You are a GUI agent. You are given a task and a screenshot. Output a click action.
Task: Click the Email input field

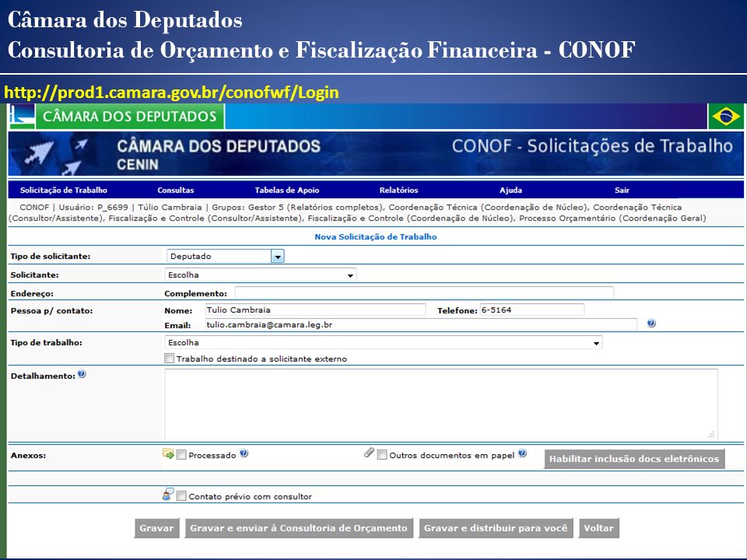pos(421,324)
